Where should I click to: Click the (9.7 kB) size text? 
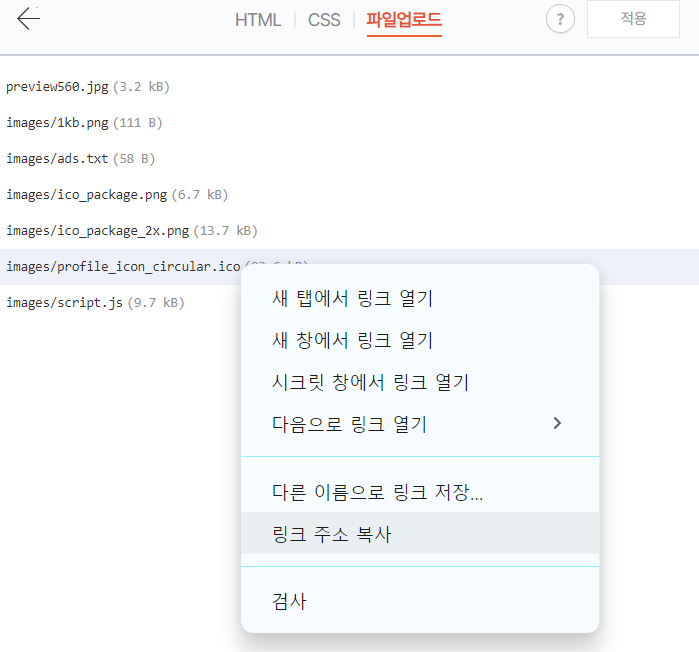click(156, 303)
